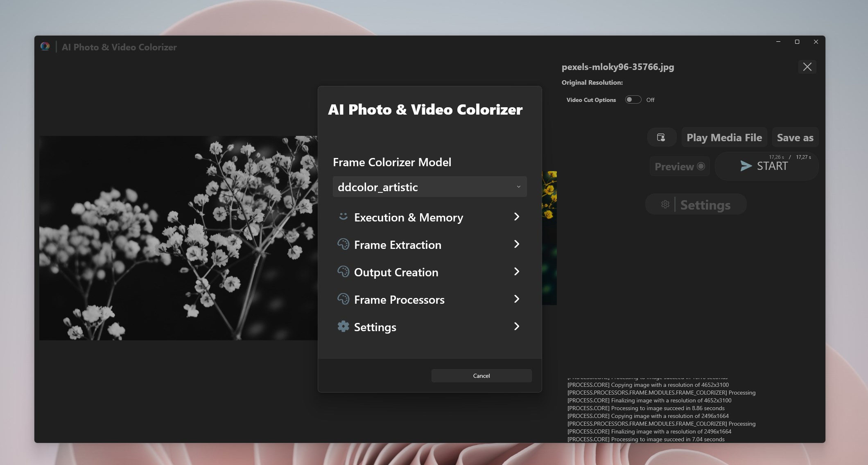Click the smiley icon beside Execution & Memory

(x=343, y=217)
